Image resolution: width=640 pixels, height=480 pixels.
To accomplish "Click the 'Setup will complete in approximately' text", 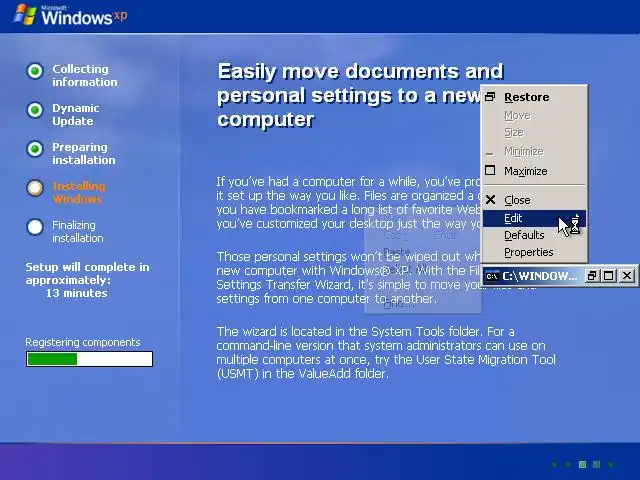I will [87, 273].
